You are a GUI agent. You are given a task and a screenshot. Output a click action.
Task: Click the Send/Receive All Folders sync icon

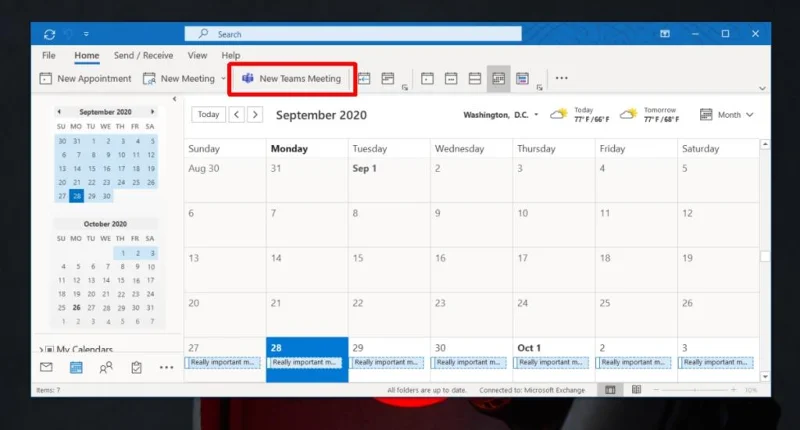point(49,34)
